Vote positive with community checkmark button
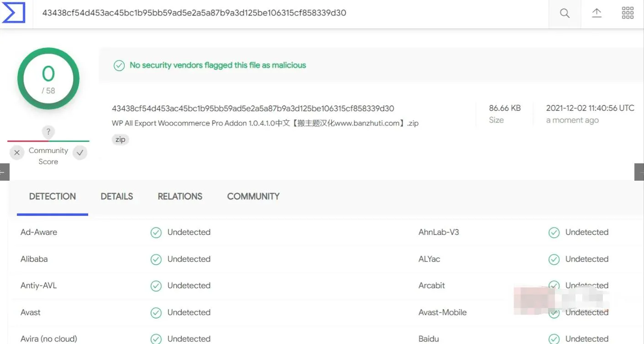This screenshot has height=344, width=644. (80, 153)
